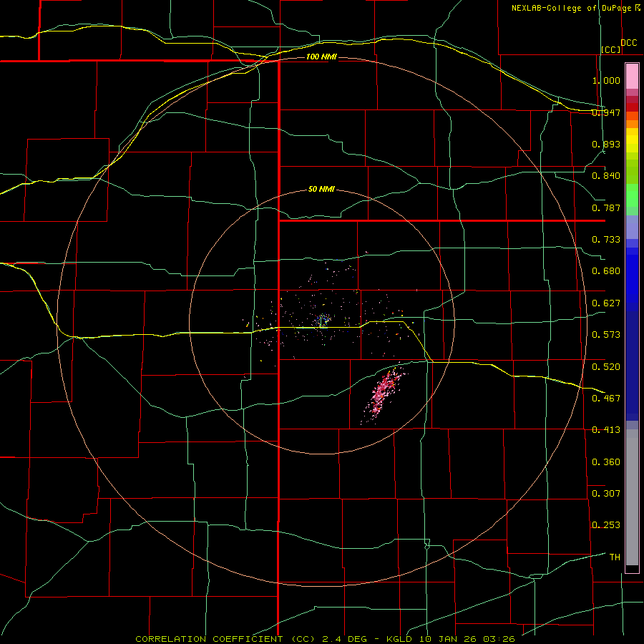Select the 0.253 scale value

[606, 525]
